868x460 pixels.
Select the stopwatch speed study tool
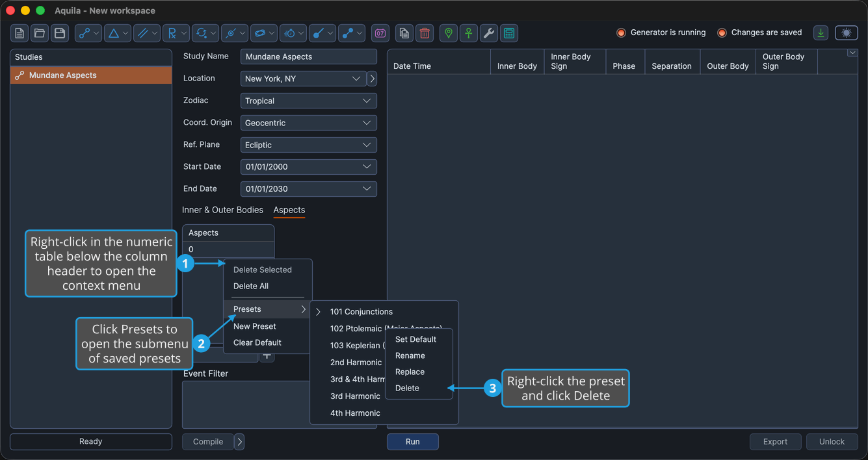point(293,33)
